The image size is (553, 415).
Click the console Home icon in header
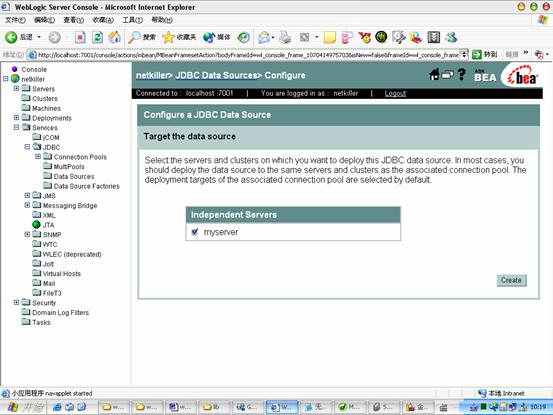coord(434,75)
